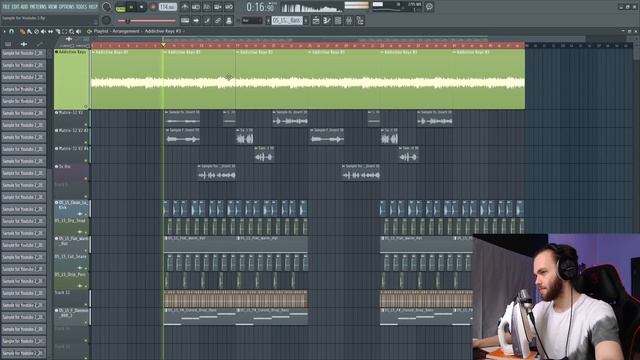Open the playlist options arrow menu
640x360 pixels.
[x=4, y=31]
